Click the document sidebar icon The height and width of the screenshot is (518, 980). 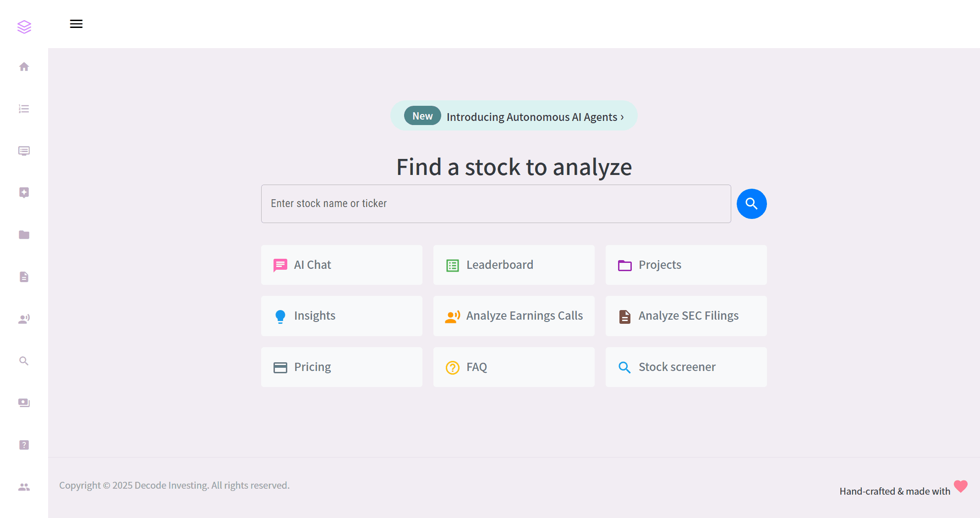[24, 277]
